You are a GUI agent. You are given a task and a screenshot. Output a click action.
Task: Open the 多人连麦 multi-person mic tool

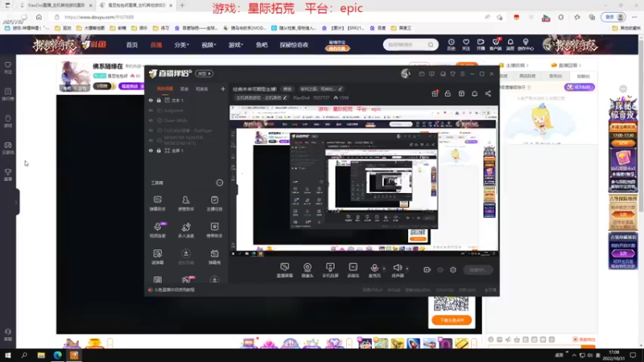186,230
